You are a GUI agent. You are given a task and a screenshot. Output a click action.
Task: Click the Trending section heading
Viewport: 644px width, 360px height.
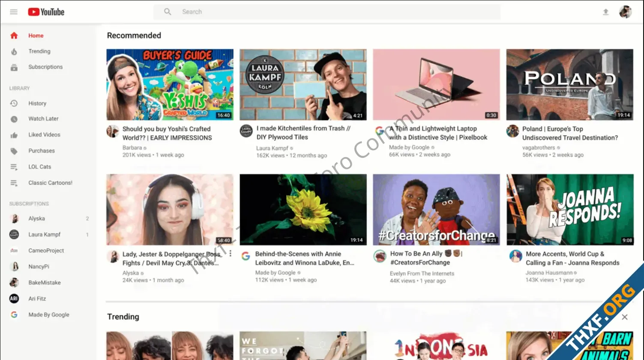pyautogui.click(x=123, y=317)
